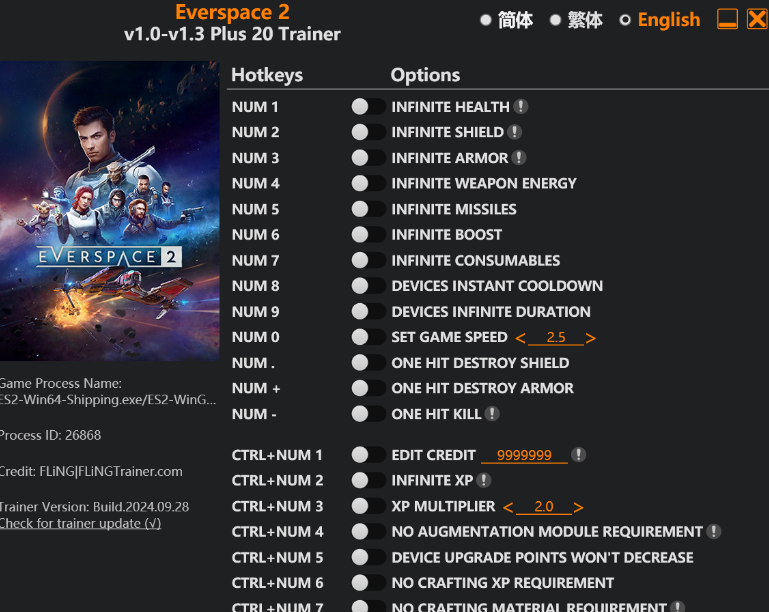Toggle No Augmentation Module Requirement
Screen dimensions: 769x612
point(368,531)
